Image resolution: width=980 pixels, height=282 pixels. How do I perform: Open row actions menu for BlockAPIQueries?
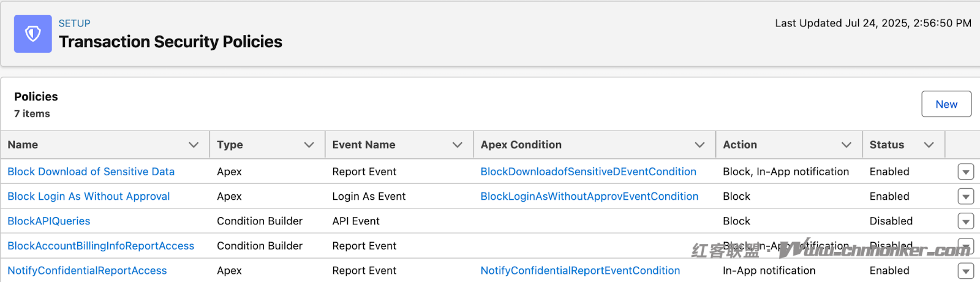click(966, 221)
